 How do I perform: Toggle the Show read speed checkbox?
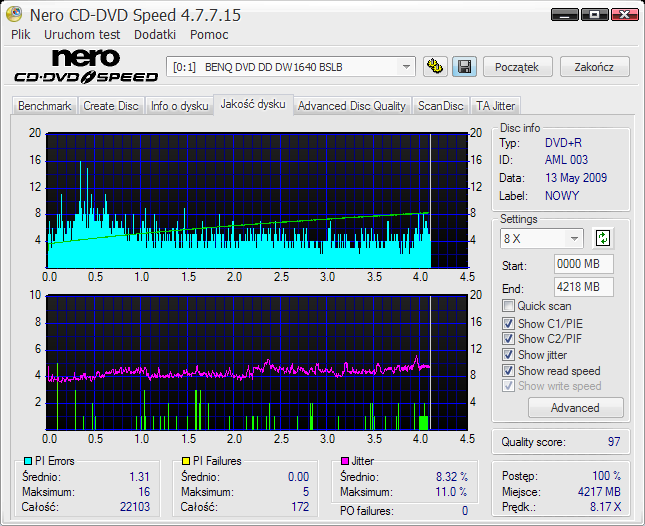508,371
